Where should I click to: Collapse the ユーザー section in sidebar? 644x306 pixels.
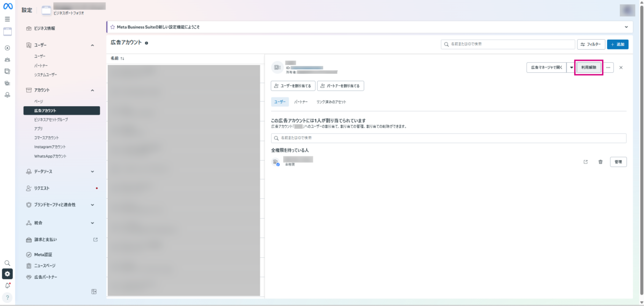(x=92, y=46)
